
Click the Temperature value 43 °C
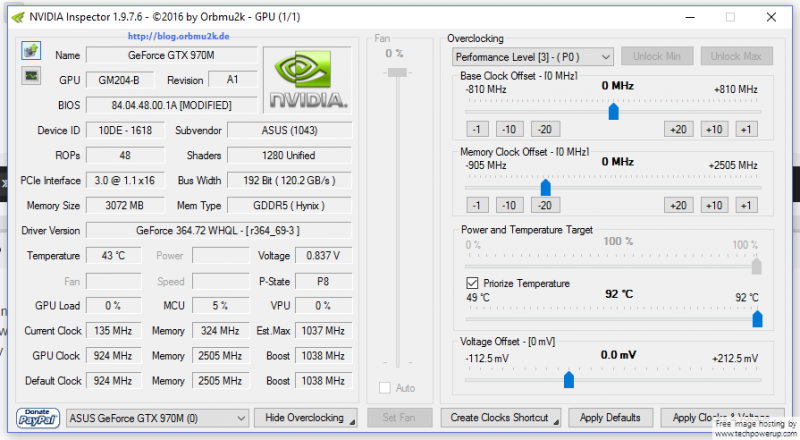(113, 255)
